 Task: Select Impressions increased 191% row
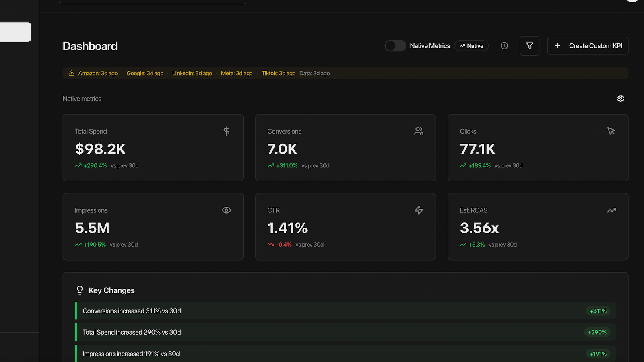point(345,354)
